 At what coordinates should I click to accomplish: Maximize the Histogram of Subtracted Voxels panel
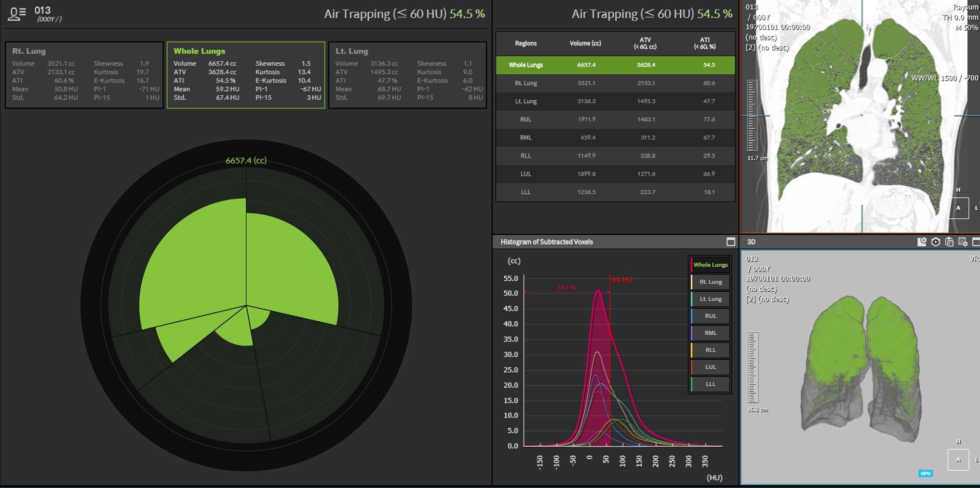tap(730, 242)
